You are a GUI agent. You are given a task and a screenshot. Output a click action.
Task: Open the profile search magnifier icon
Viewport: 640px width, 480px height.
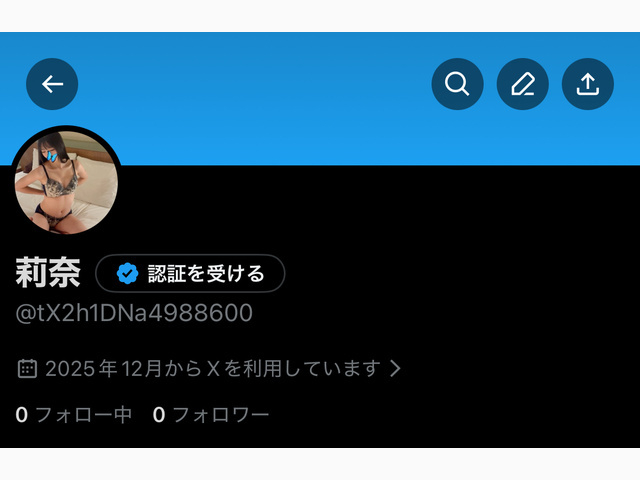458,84
